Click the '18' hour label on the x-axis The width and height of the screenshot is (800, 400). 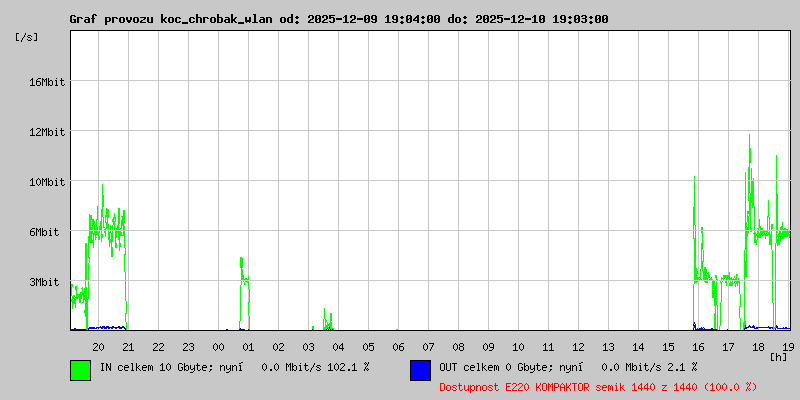758,347
